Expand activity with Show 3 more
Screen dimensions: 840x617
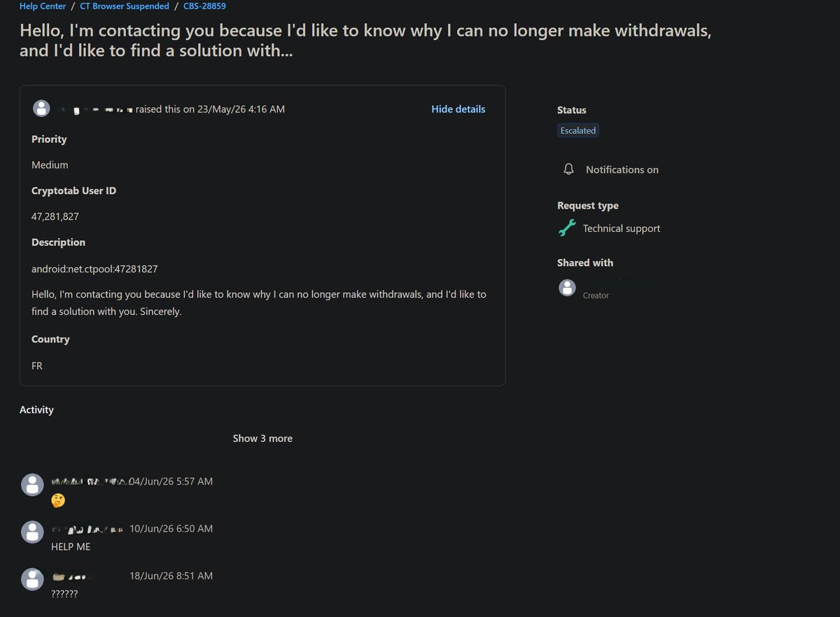(x=262, y=438)
